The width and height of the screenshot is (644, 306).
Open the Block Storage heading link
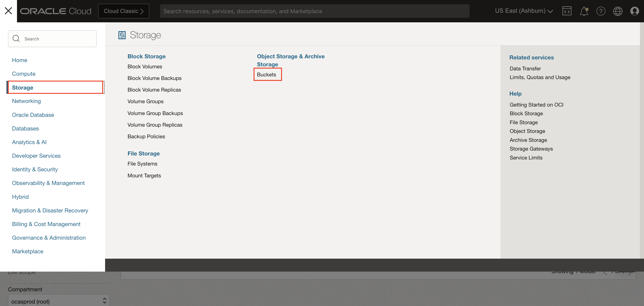click(146, 56)
